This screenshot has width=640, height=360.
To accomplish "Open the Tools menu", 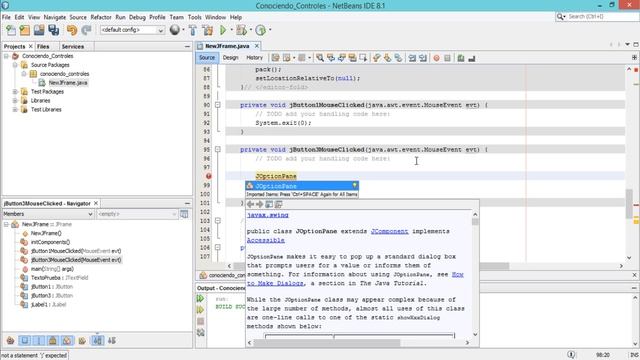I will 194,17.
